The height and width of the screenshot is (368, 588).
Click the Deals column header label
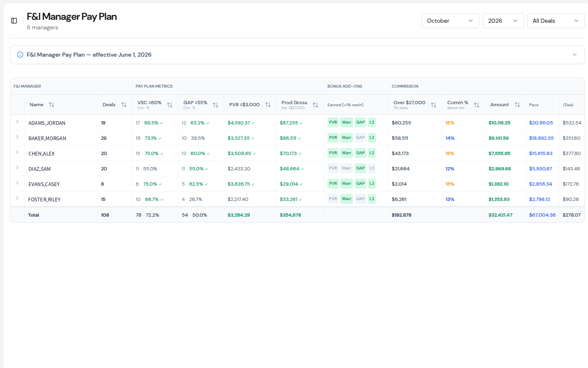[x=109, y=105]
